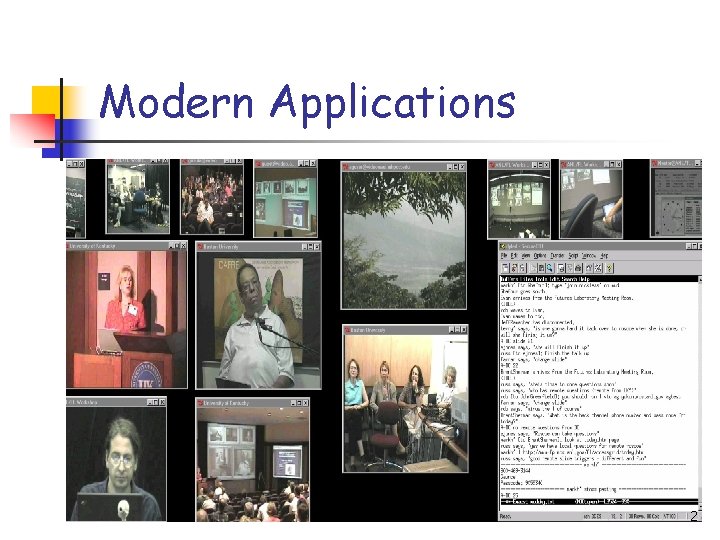Click the Find magnifier toolbar icon

coord(550,268)
